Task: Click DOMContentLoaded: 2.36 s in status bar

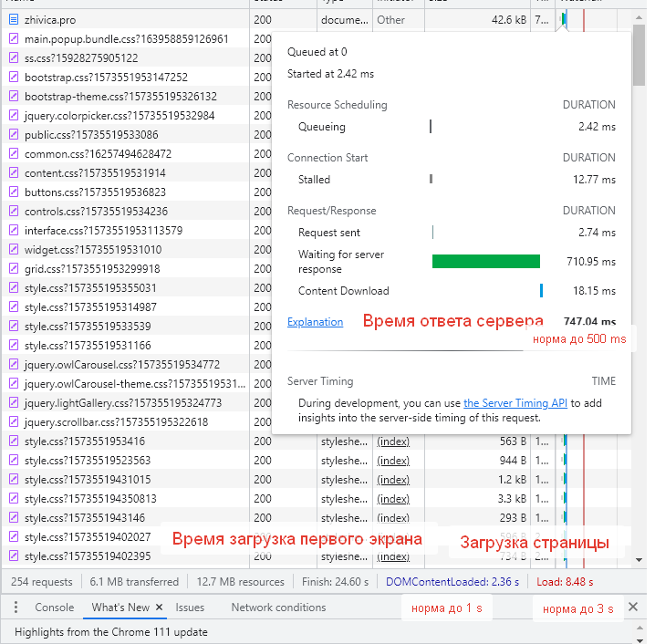Action: click(x=452, y=582)
